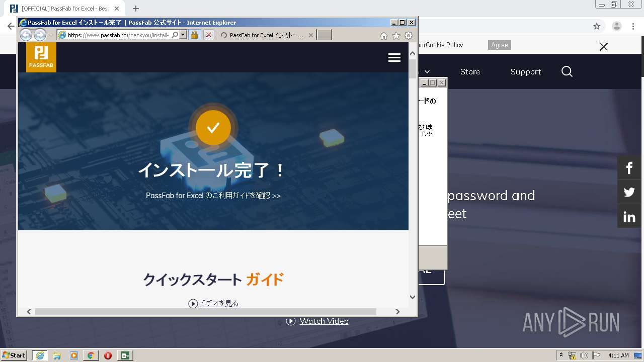Screen dimensions: 644x362
Task: Open the Chrome profile avatar
Action: pos(617,26)
